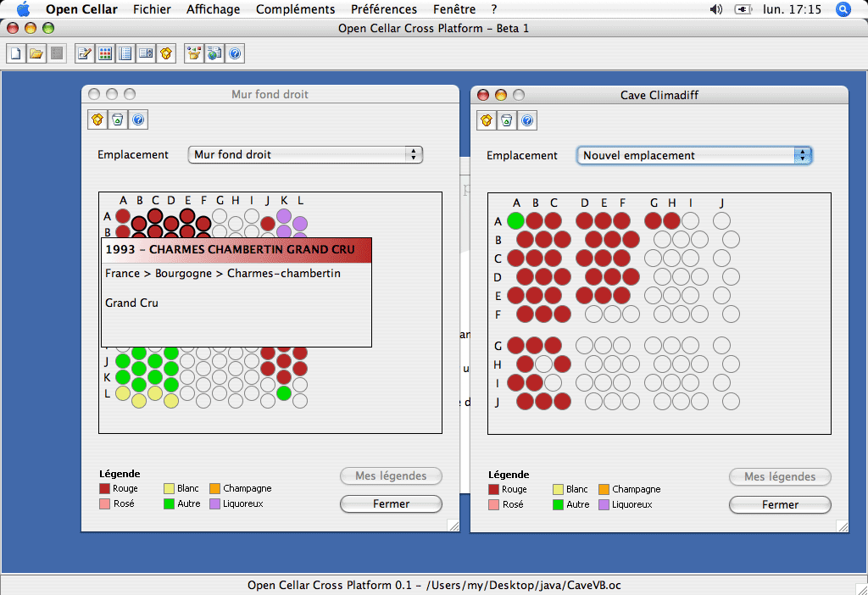Viewport: 868px width, 595px height.
Task: Click the battery status icon
Action: coord(743,9)
